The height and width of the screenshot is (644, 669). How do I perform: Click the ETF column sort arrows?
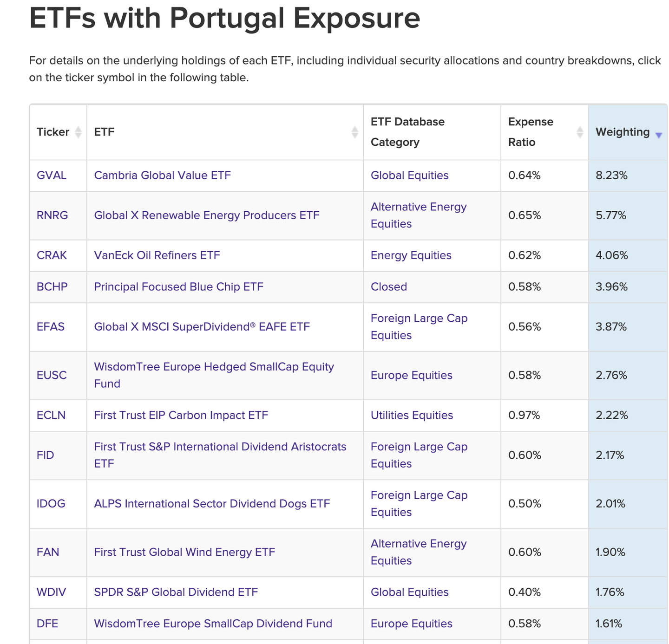(x=354, y=132)
